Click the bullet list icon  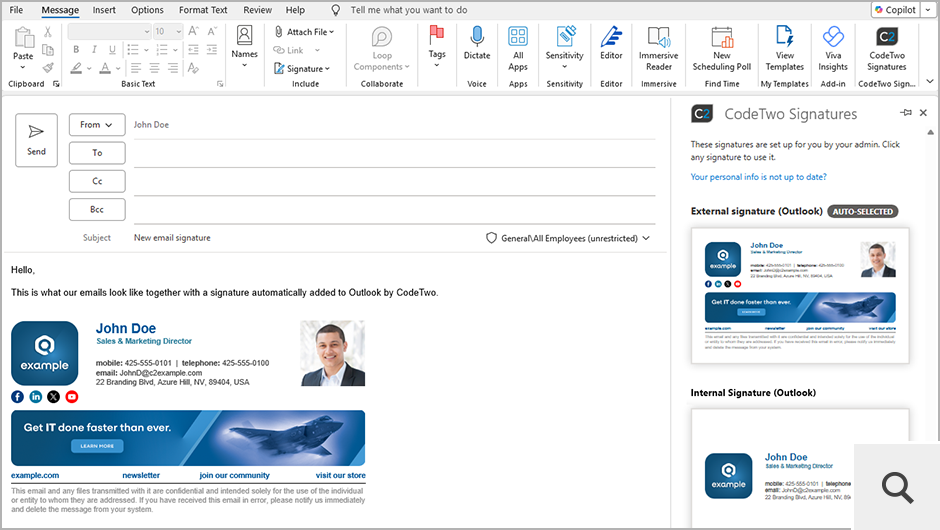tap(133, 50)
